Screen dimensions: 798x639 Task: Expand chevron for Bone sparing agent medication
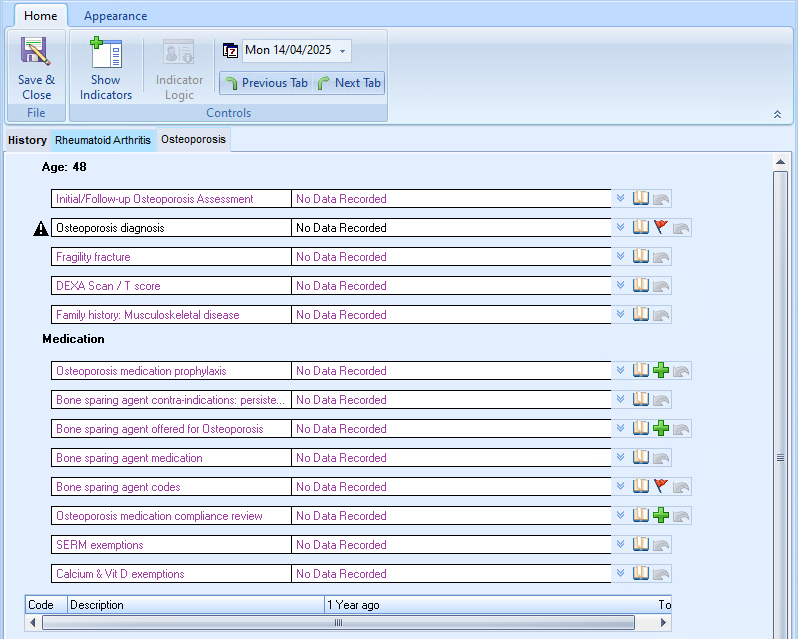click(x=620, y=457)
